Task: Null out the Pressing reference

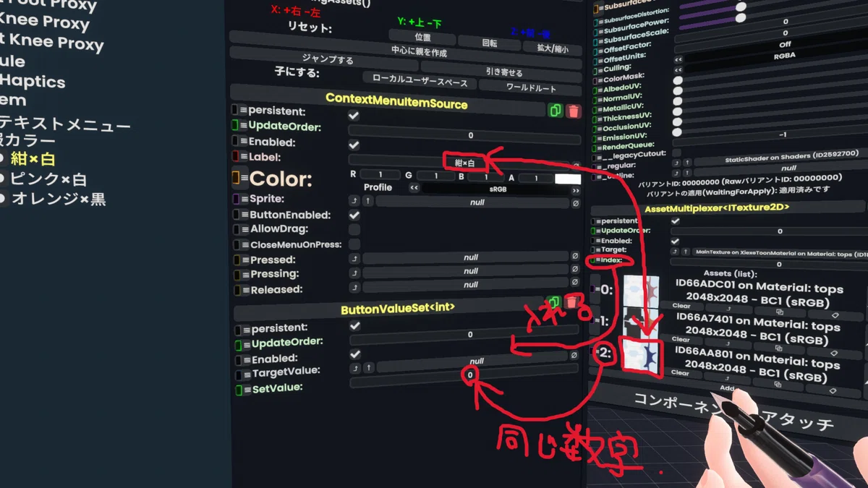Action: click(x=575, y=270)
